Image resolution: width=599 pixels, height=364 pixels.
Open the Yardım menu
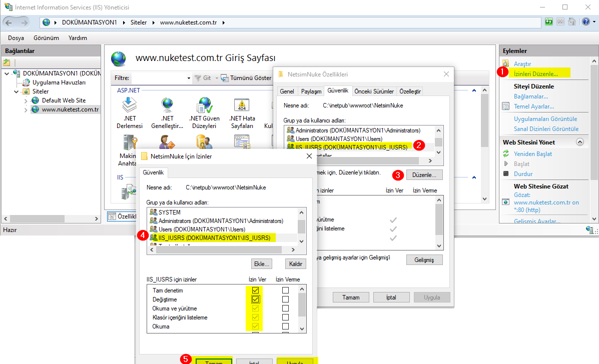(x=78, y=38)
